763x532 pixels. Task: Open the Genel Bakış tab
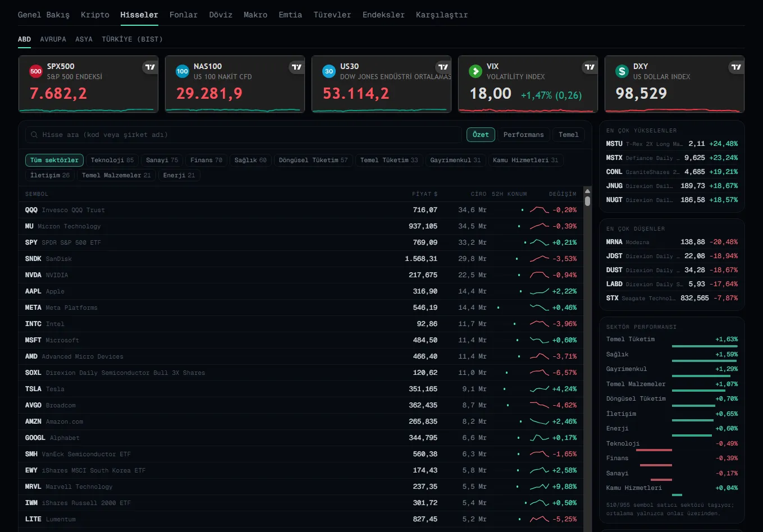pyautogui.click(x=44, y=15)
